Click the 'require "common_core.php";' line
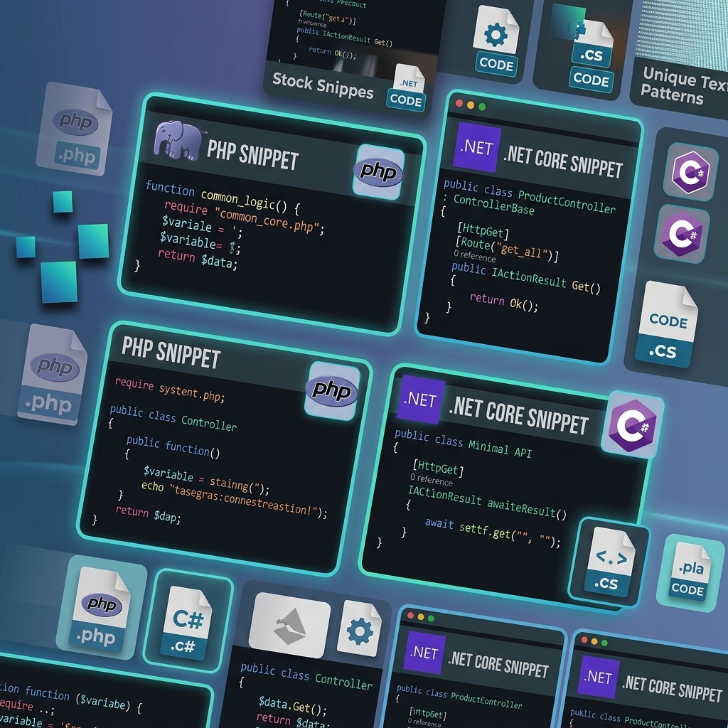Viewport: 728px width, 728px height. click(x=245, y=218)
